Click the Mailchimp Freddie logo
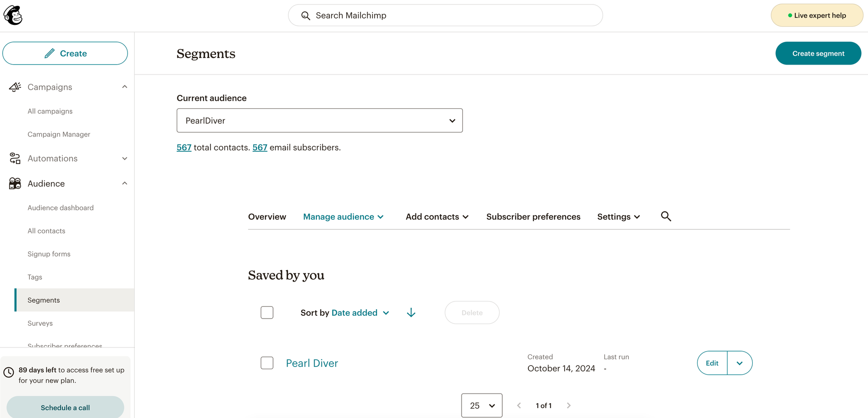Viewport: 868px width, 418px height. click(13, 15)
